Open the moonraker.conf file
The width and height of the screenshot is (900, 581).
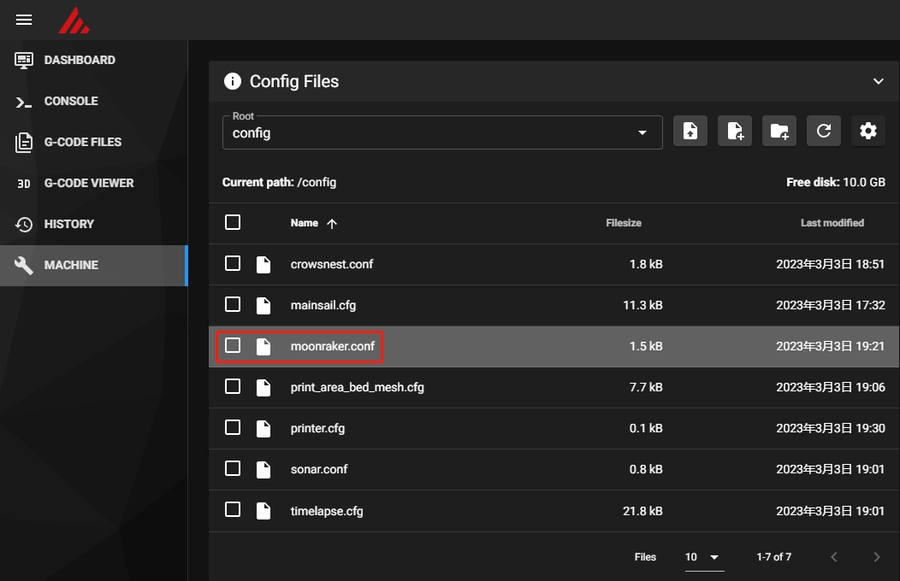point(332,346)
